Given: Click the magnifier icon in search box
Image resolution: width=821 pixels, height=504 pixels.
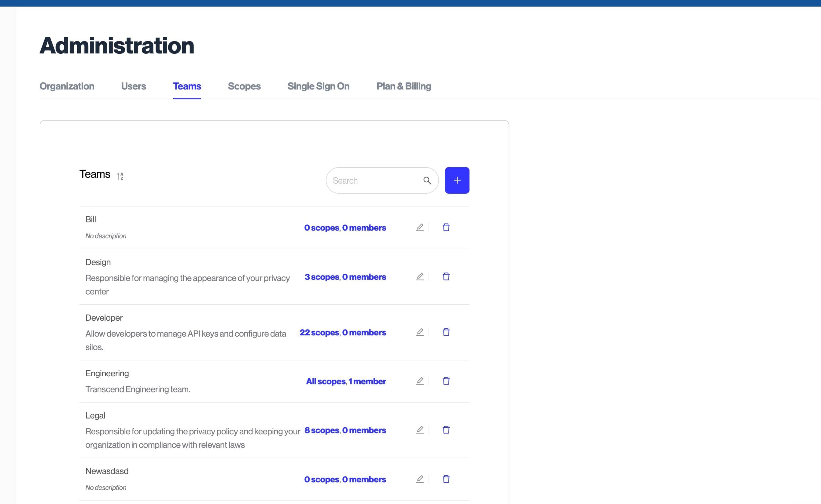Looking at the screenshot, I should pos(427,180).
